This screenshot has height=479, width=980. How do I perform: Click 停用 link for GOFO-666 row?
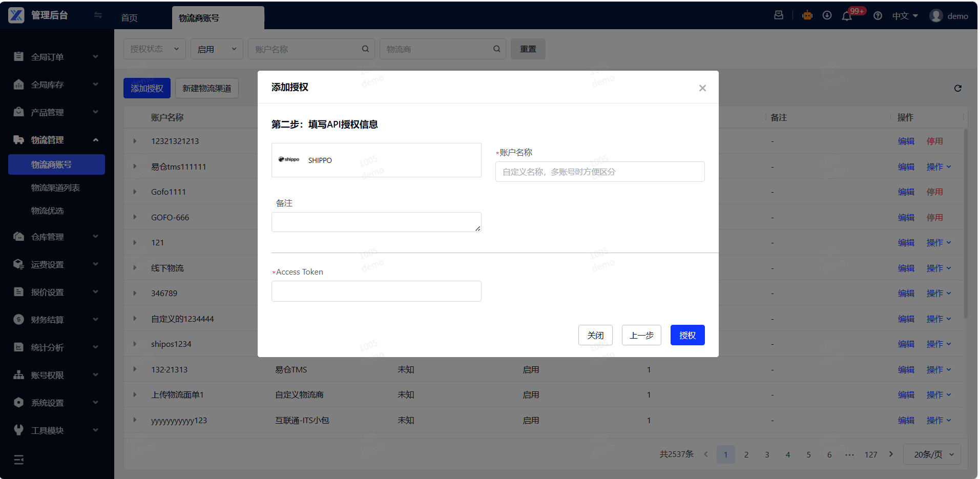point(934,218)
